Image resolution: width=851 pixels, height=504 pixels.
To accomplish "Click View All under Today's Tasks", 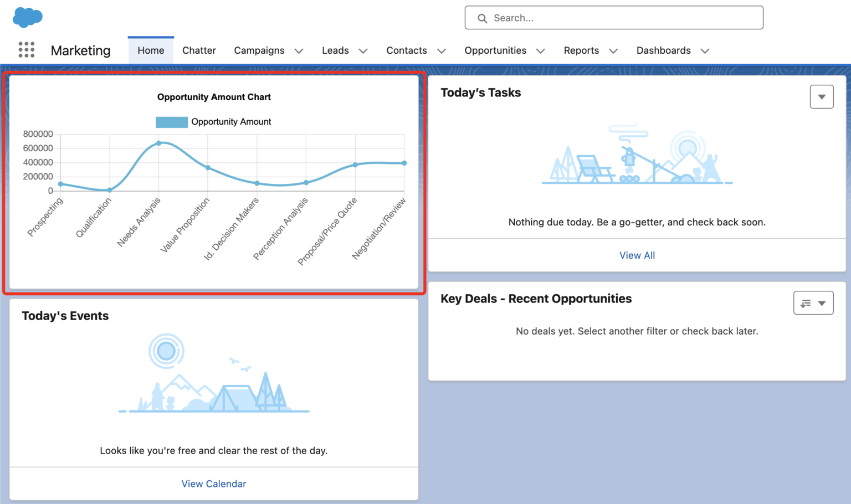I will [x=637, y=255].
